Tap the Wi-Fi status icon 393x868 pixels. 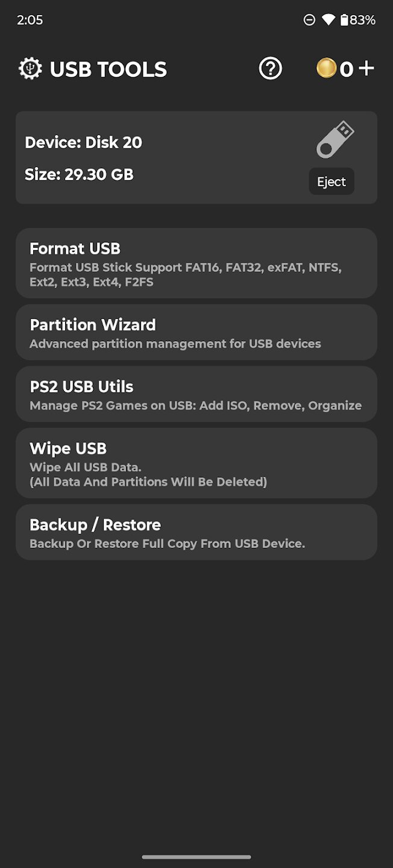click(x=328, y=20)
